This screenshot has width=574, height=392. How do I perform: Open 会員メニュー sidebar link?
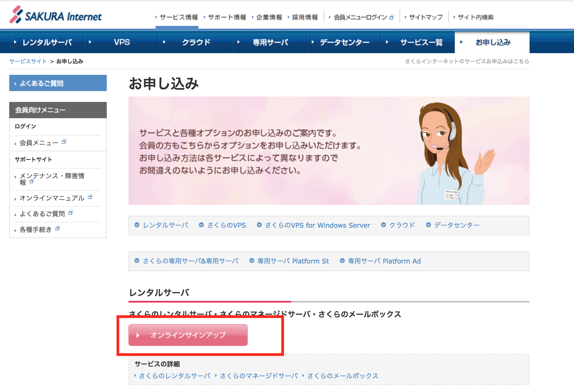pyautogui.click(x=39, y=143)
